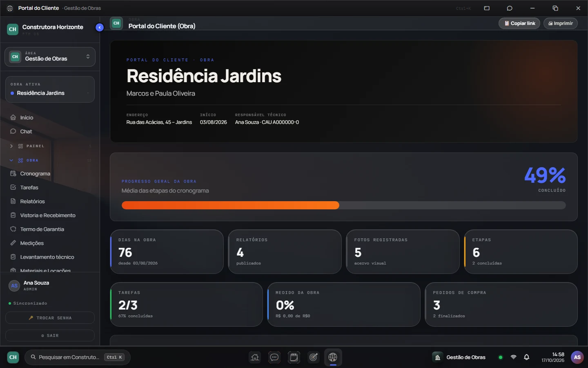Open the taskbar calendar icon

click(x=294, y=357)
